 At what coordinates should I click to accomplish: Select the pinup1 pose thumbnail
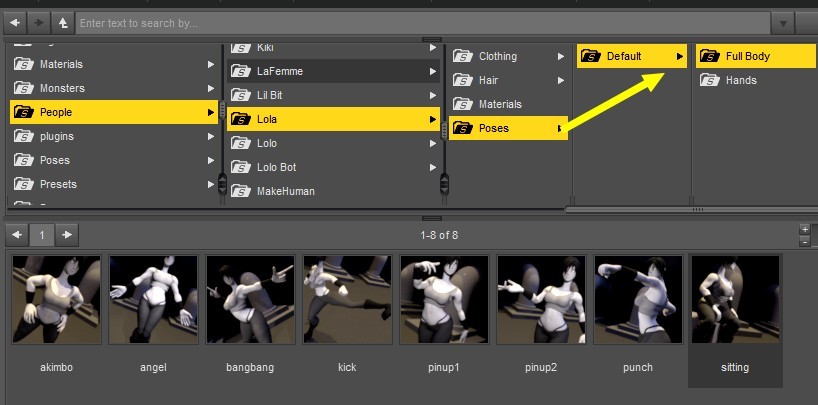click(444, 300)
